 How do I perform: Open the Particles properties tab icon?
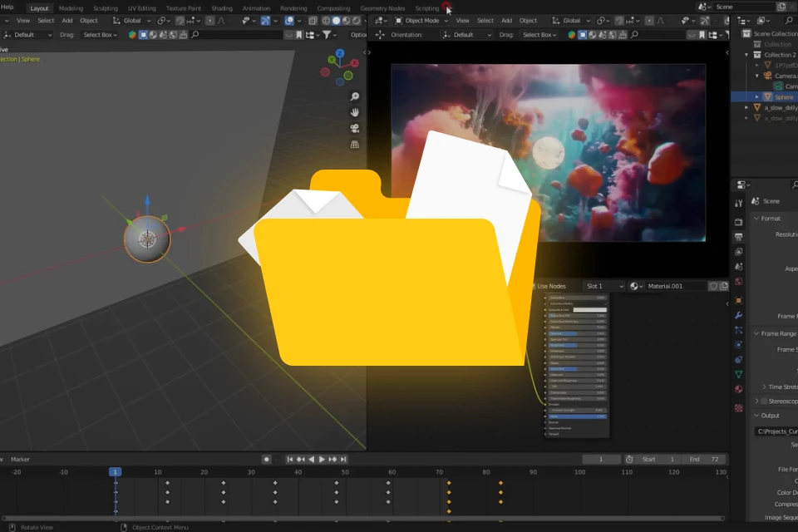point(738,330)
